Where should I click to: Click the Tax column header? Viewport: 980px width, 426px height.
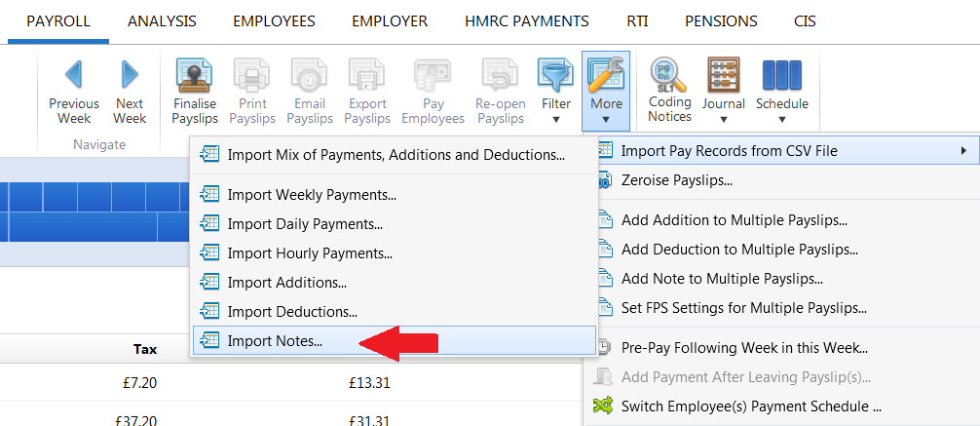[145, 349]
